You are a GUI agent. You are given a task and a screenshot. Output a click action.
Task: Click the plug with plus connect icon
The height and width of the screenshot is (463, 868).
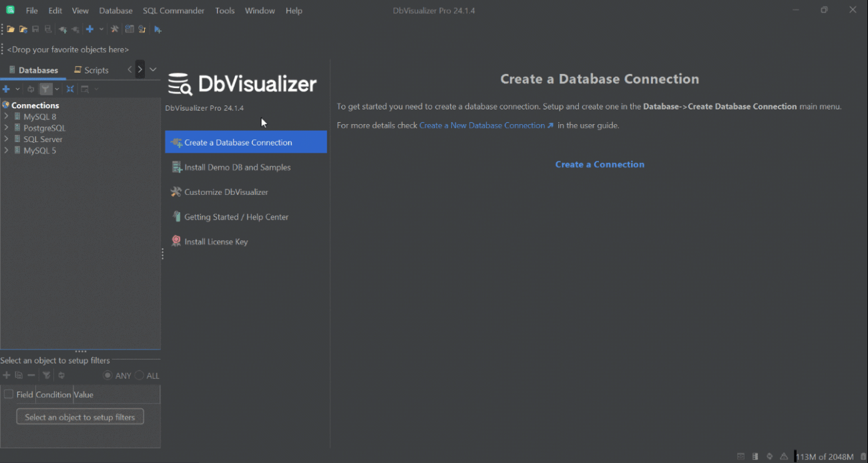(62, 29)
